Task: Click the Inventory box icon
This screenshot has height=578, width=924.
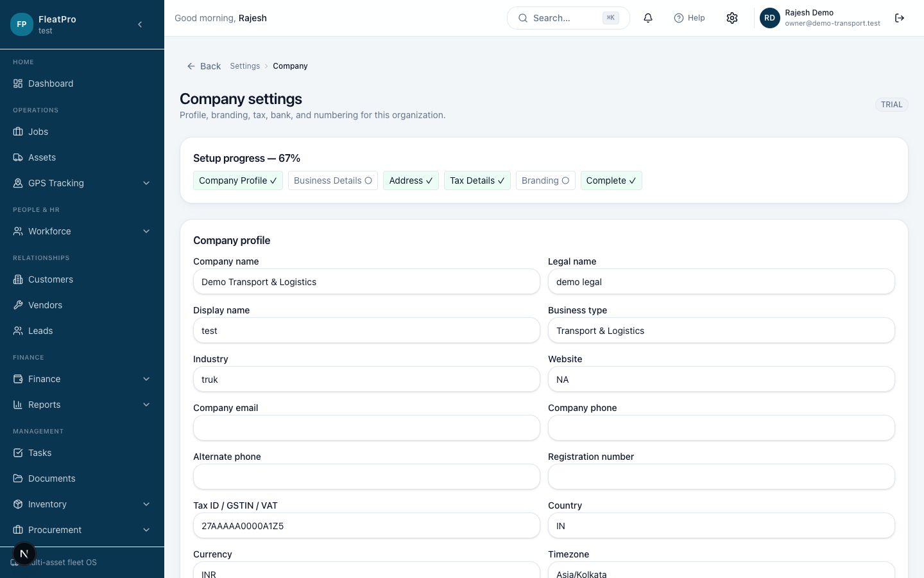Action: (x=18, y=504)
